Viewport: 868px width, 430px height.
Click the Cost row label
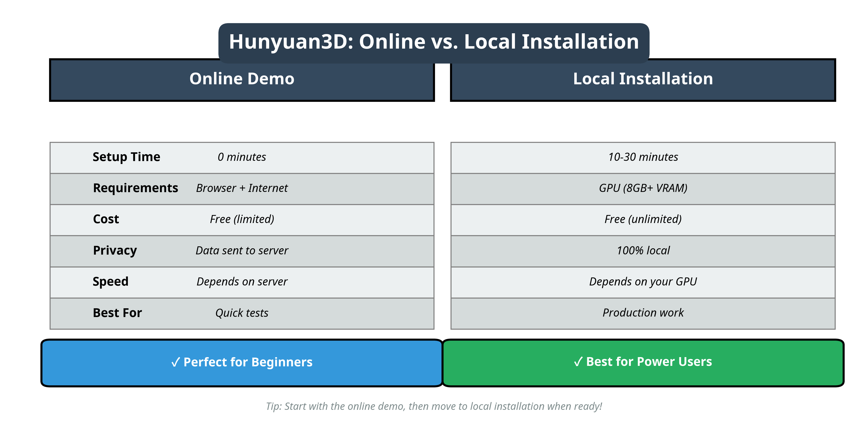pyautogui.click(x=106, y=219)
